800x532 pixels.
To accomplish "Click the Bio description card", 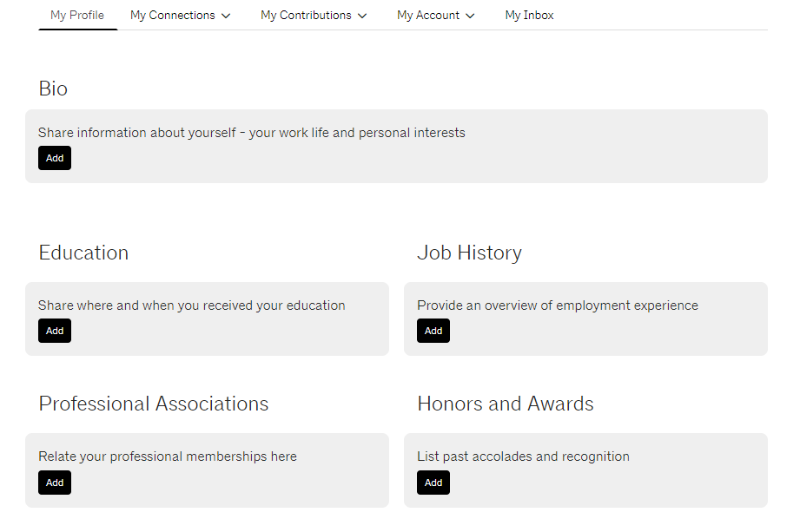I will point(252,132).
